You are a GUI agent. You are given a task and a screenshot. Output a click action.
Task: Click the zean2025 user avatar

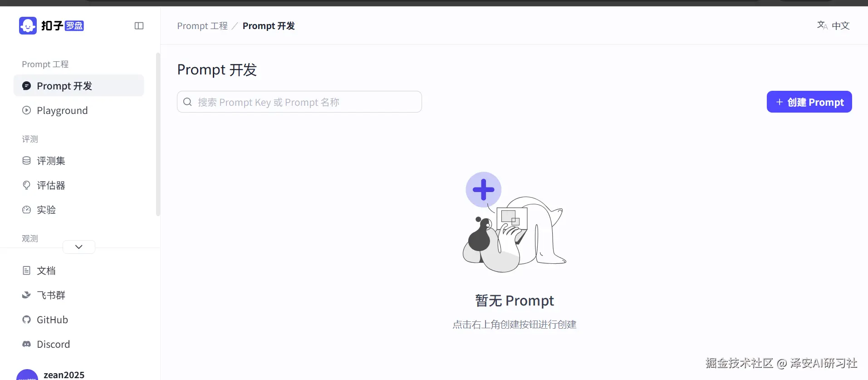(x=27, y=375)
